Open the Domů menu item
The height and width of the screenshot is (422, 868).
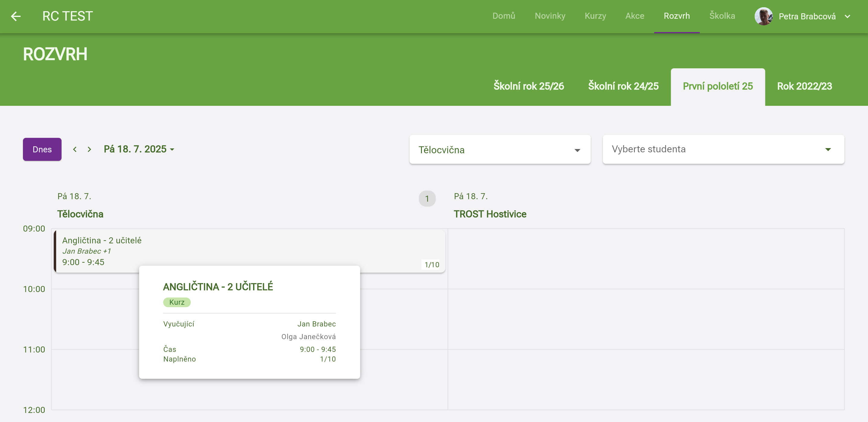pyautogui.click(x=503, y=16)
